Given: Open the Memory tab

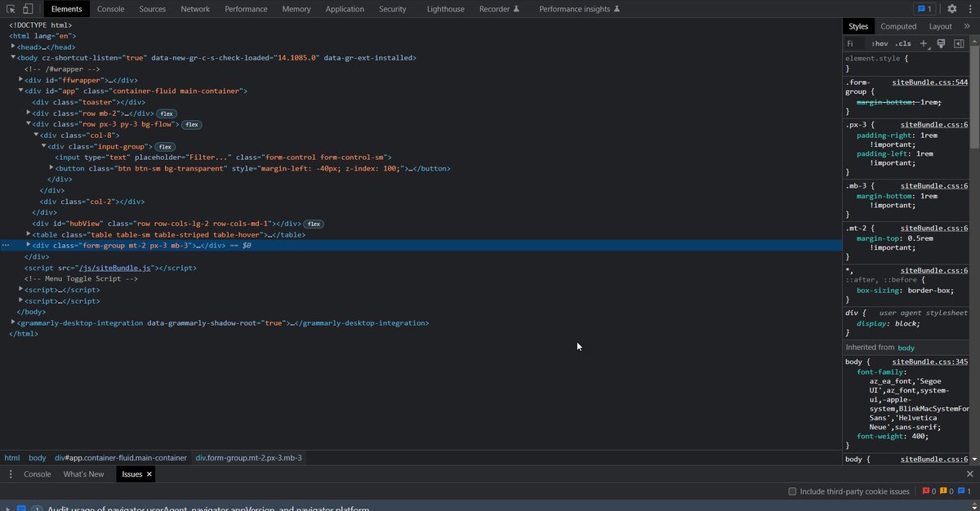Looking at the screenshot, I should point(296,9).
